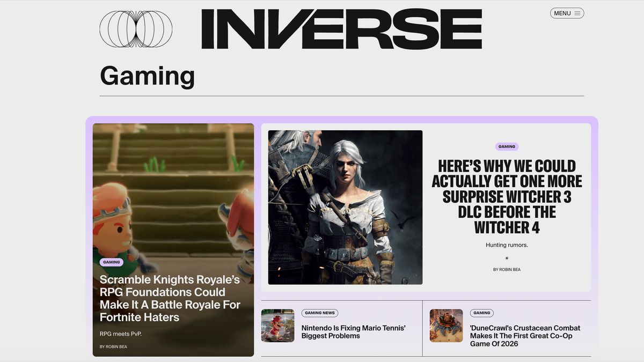Select the GAMING tag on the DuneCrawl article
The image size is (644, 362).
pyautogui.click(x=482, y=313)
